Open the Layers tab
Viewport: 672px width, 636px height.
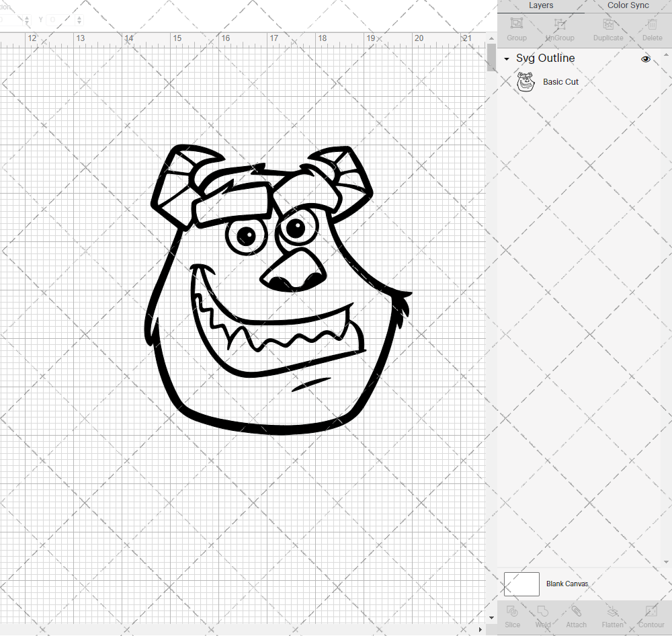(x=540, y=5)
